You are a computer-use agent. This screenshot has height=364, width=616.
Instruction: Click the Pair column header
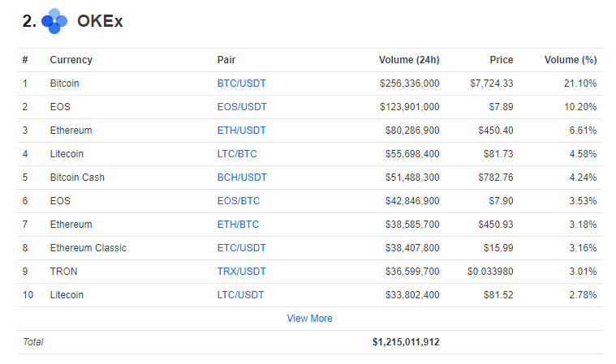pos(226,60)
